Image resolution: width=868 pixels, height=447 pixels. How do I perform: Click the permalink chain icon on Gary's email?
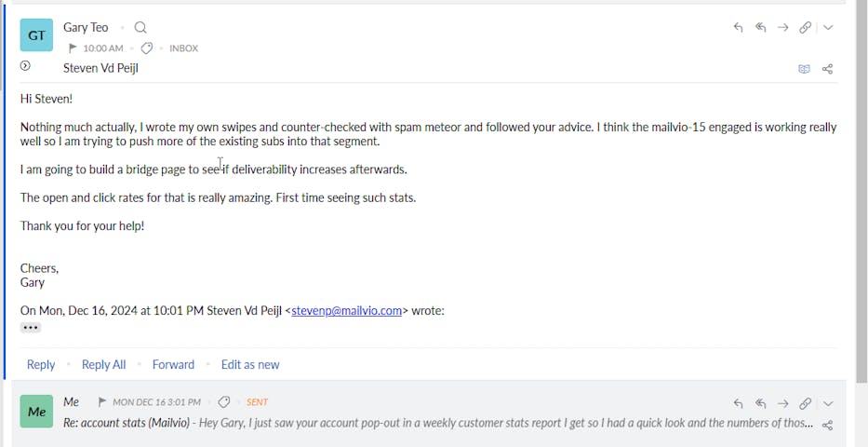[806, 28]
